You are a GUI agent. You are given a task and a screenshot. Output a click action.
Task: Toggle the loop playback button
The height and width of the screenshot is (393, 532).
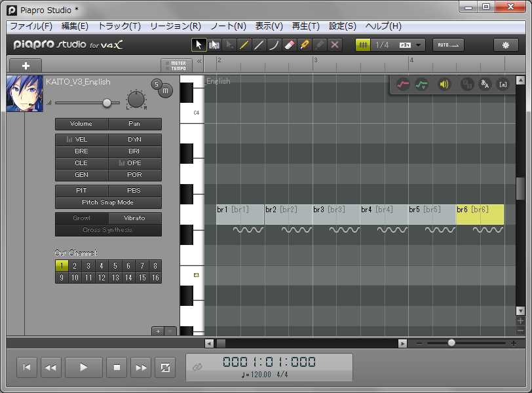click(x=165, y=367)
